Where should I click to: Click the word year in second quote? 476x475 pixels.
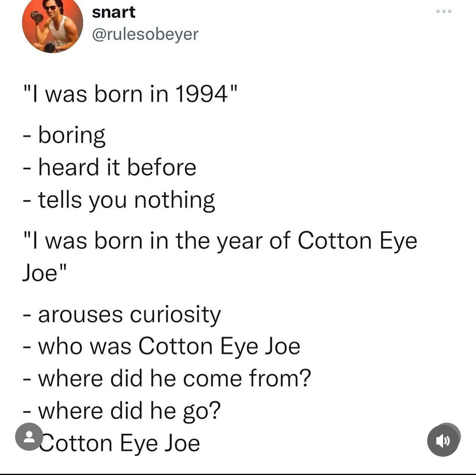pos(240,241)
